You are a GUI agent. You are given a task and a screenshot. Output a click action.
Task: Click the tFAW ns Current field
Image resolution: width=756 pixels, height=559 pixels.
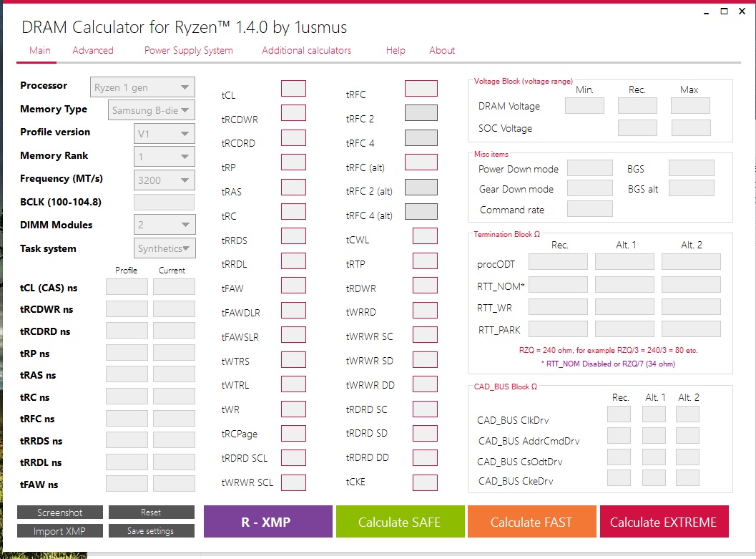pos(174,483)
